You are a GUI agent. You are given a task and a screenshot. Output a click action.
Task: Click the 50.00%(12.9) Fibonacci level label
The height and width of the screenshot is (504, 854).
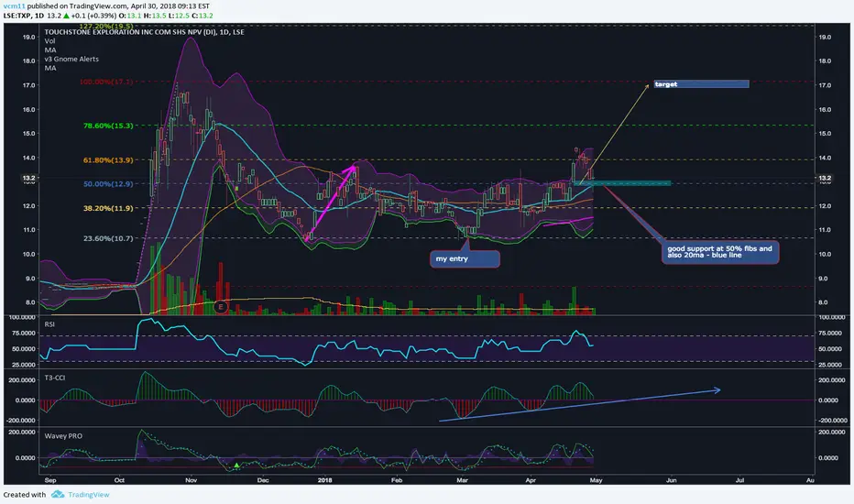tap(108, 184)
